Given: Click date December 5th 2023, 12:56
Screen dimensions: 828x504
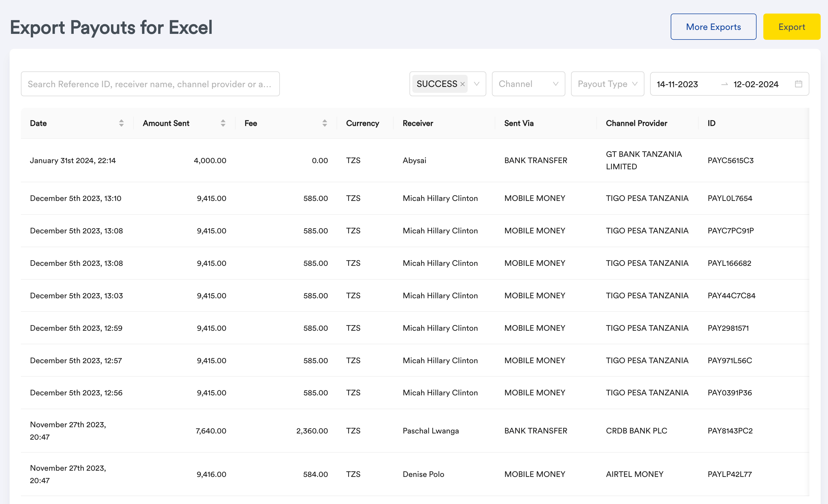Looking at the screenshot, I should pyautogui.click(x=76, y=393).
